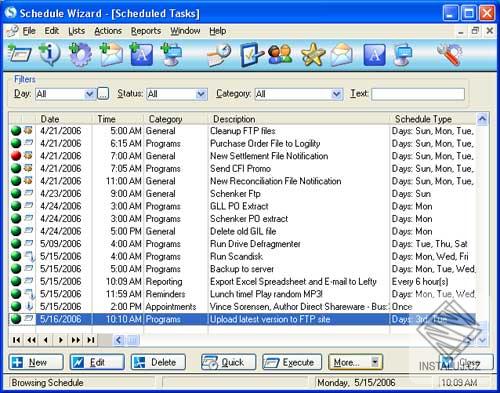Open the Edit menu
The height and width of the screenshot is (393, 500).
pyautogui.click(x=52, y=31)
